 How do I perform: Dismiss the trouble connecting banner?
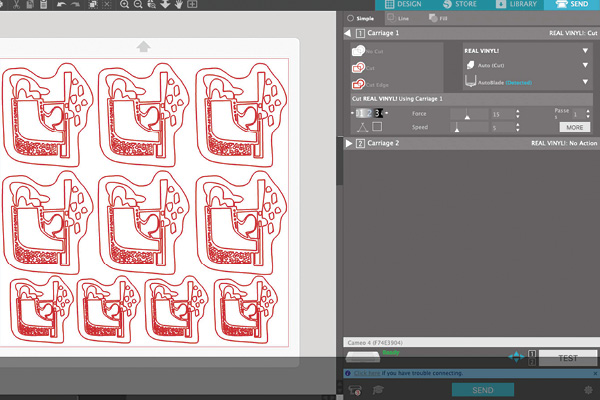(595, 373)
